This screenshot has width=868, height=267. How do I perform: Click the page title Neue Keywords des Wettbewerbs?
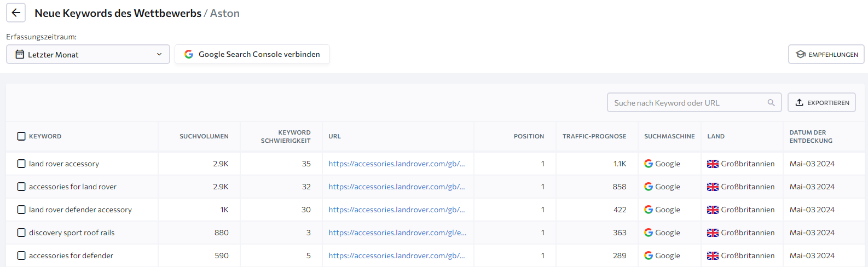click(x=118, y=13)
